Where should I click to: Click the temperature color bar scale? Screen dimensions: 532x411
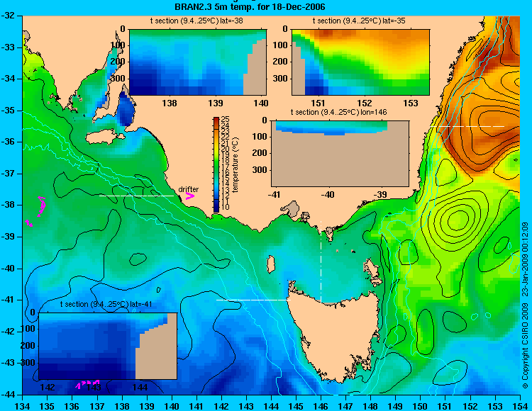216,164
